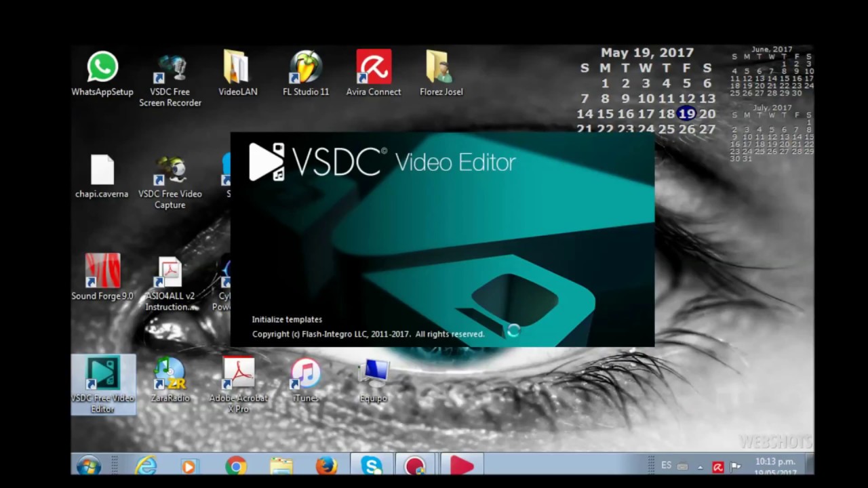The height and width of the screenshot is (488, 868).
Task: Launch iTunes desktop shortcut
Action: click(x=306, y=380)
